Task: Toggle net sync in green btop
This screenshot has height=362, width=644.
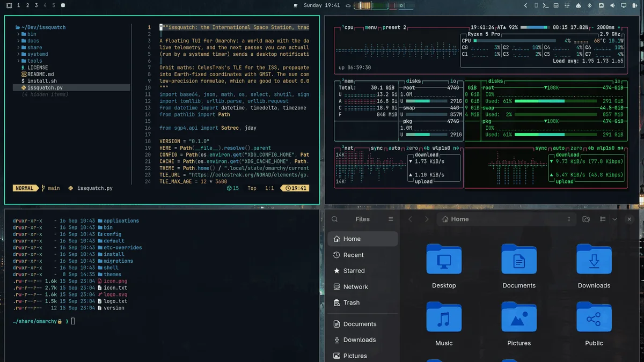Action: pyautogui.click(x=541, y=148)
